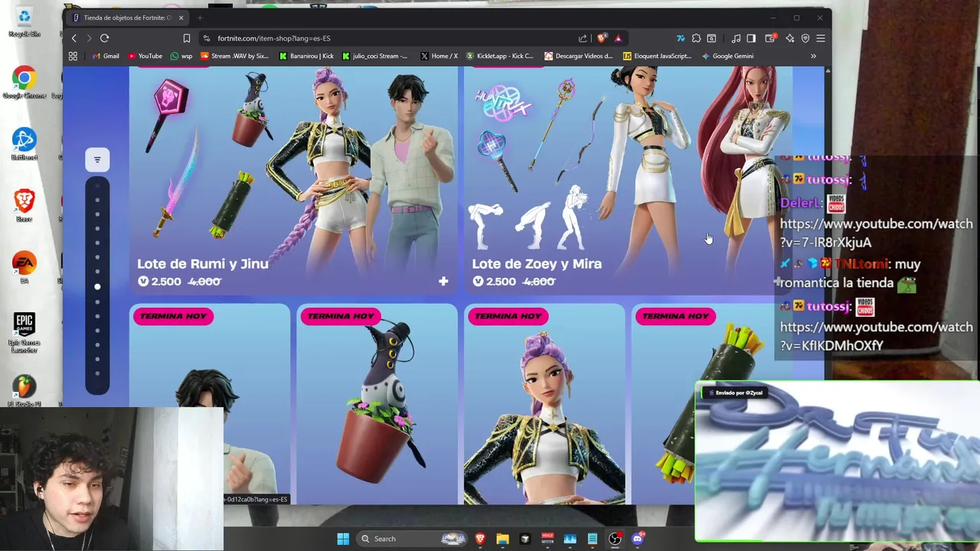980x551 pixels.
Task: Open the purple-haired Rumi outfit card
Action: (x=544, y=404)
